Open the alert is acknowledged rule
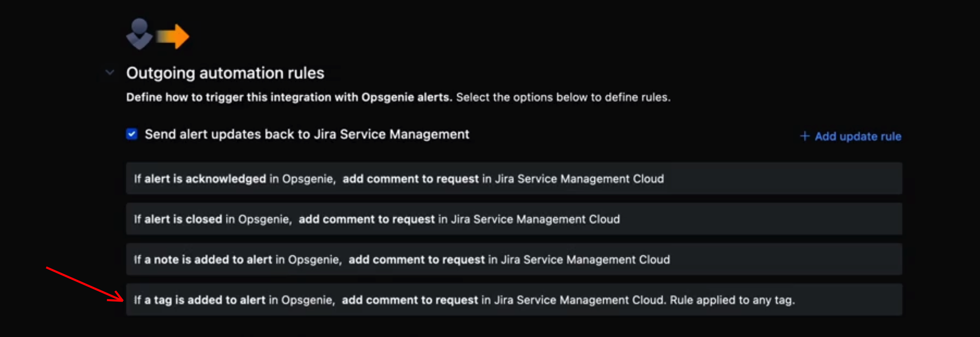Viewport: 980px width, 337px height. tap(514, 178)
